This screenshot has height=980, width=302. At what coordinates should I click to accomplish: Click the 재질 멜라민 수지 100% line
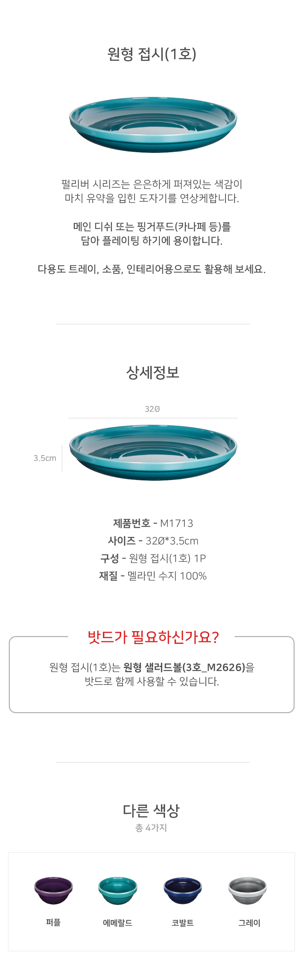coord(153,576)
